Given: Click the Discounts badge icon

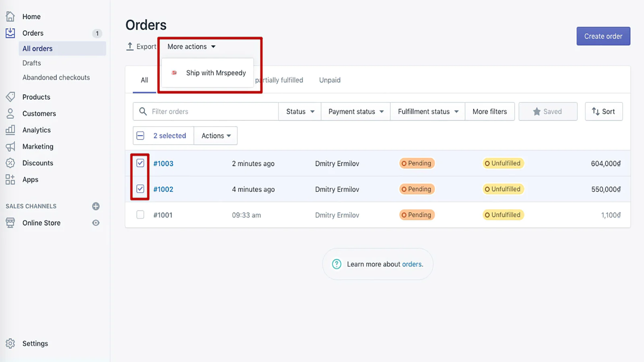Looking at the screenshot, I should coord(10,163).
